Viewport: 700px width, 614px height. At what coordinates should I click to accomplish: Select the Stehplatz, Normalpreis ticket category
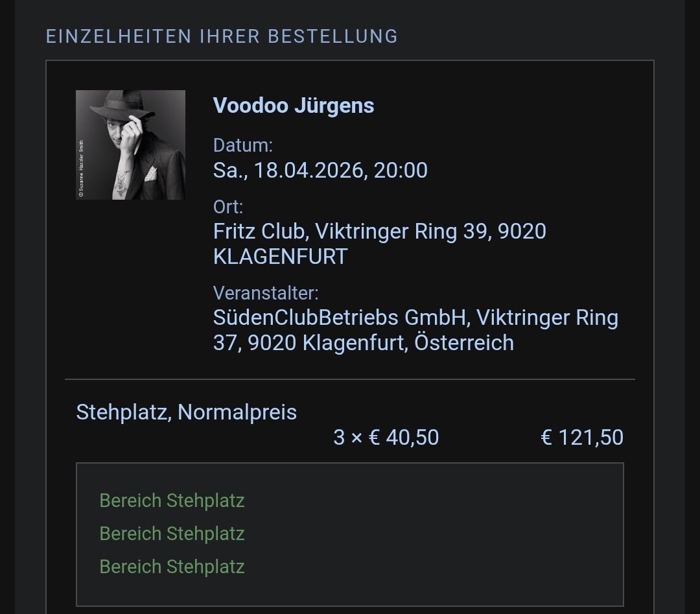tap(186, 412)
